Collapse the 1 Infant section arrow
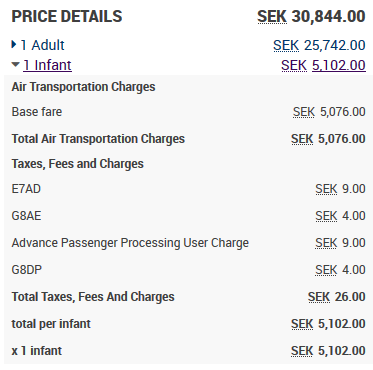 pos(16,64)
